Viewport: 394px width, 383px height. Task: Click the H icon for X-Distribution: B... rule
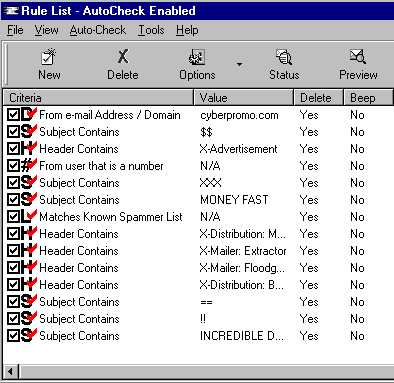point(28,285)
